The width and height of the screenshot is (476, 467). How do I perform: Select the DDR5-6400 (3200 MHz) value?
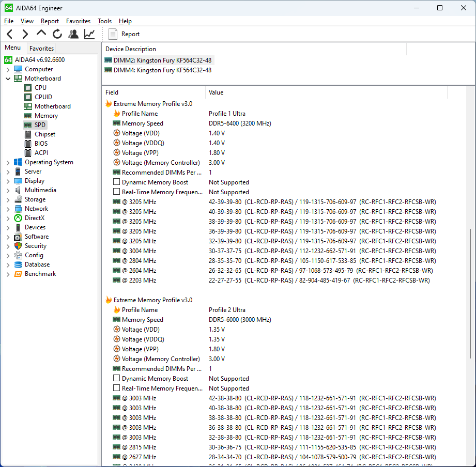[240, 123]
